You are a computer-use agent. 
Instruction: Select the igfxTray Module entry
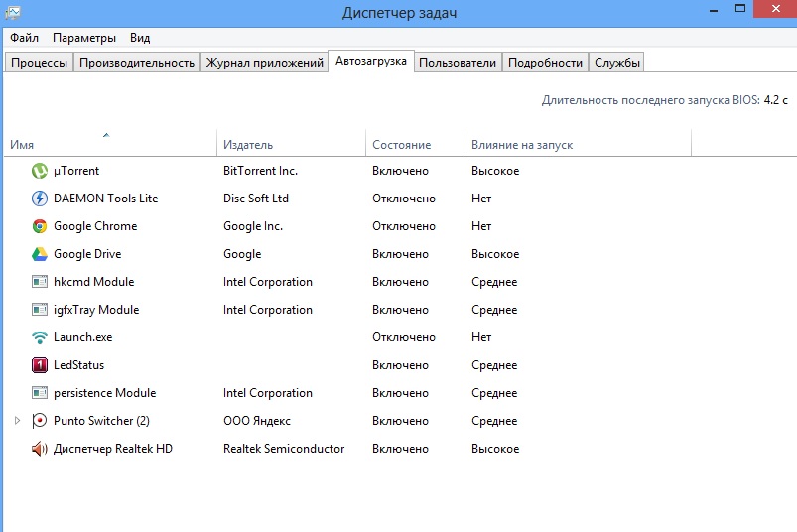(x=96, y=310)
